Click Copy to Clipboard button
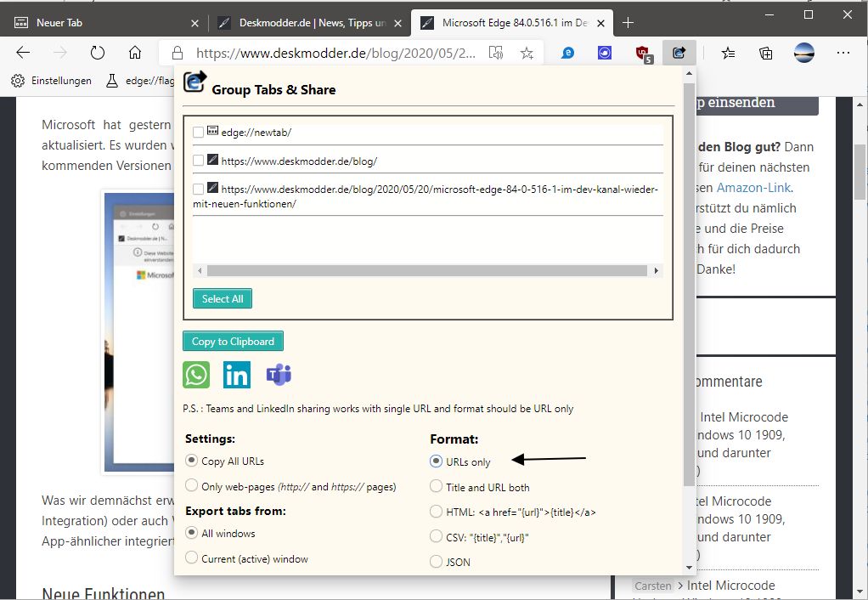The image size is (868, 600). click(x=233, y=342)
